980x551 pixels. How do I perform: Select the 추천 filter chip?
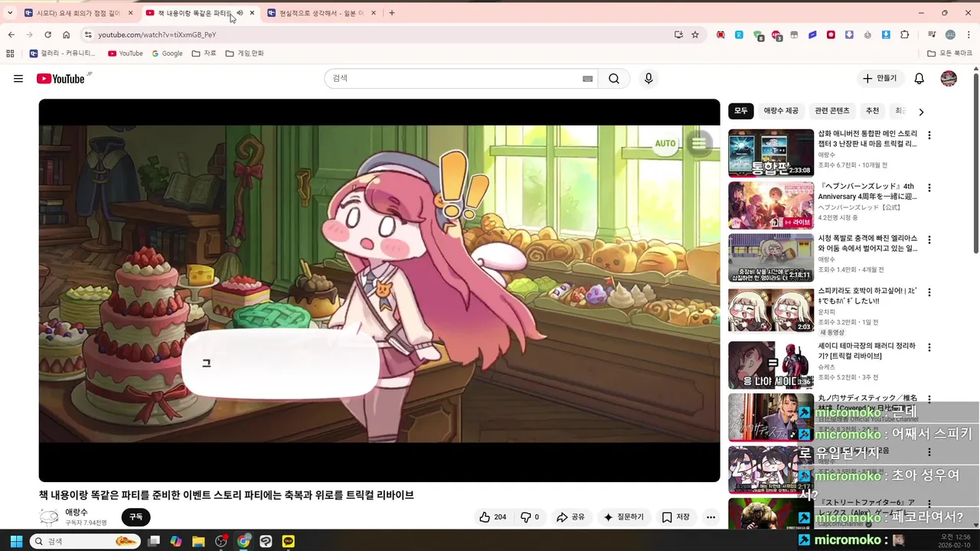(872, 111)
